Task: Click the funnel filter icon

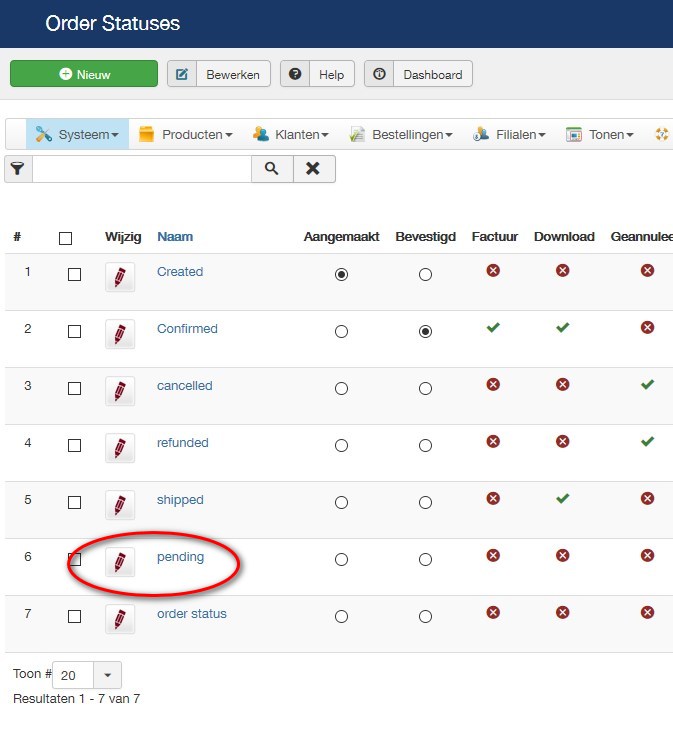Action: [x=18, y=168]
